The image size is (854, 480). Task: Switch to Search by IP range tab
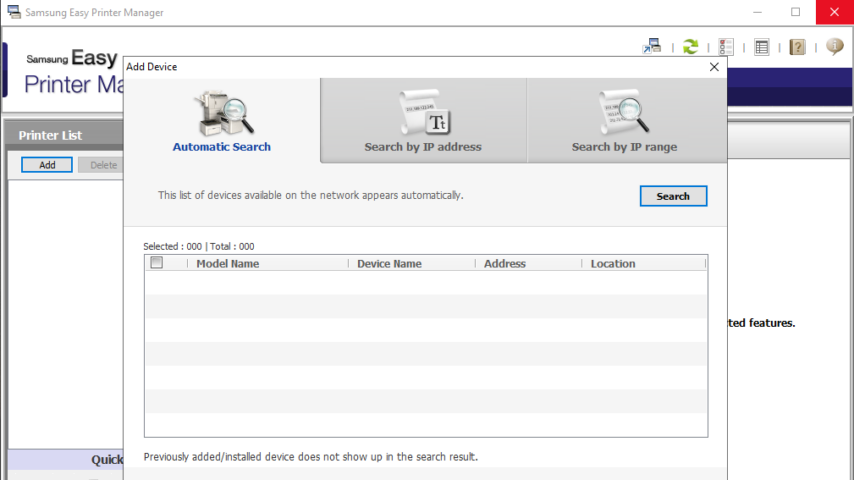pos(626,120)
